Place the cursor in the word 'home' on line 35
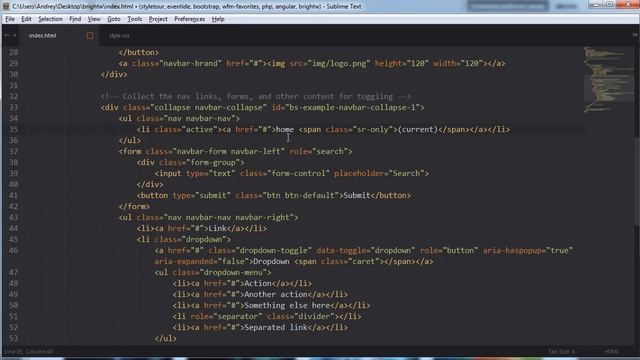The width and height of the screenshot is (640, 360). [x=285, y=129]
